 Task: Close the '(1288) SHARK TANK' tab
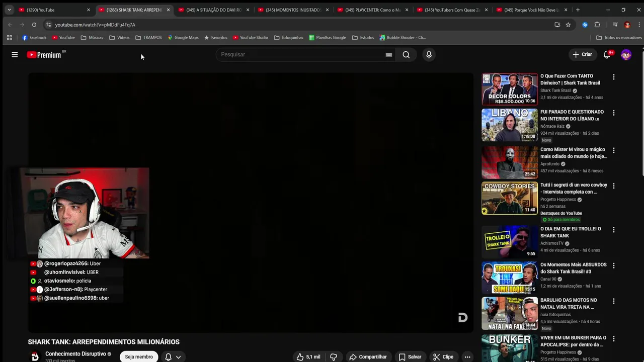click(x=168, y=10)
